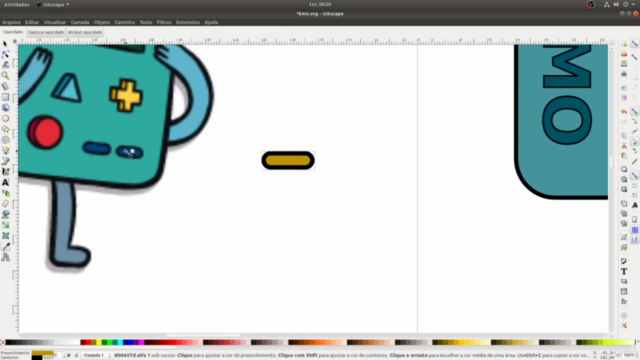
Task: Select the Spiral tool
Action: (5, 140)
